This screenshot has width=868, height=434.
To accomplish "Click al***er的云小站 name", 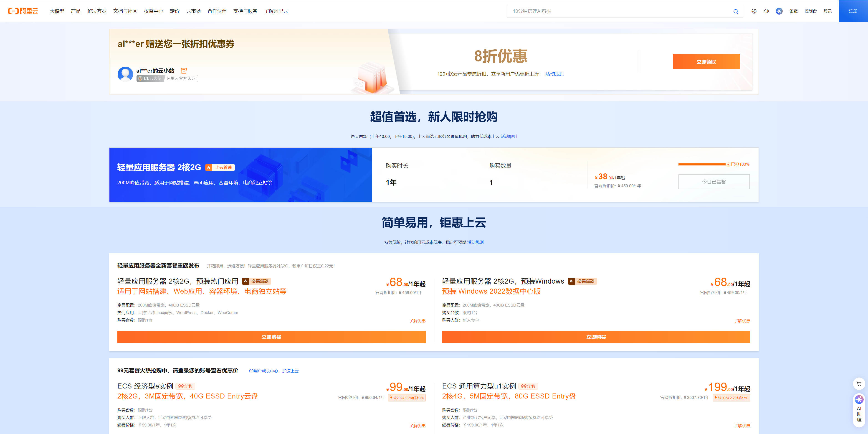I will coord(155,70).
